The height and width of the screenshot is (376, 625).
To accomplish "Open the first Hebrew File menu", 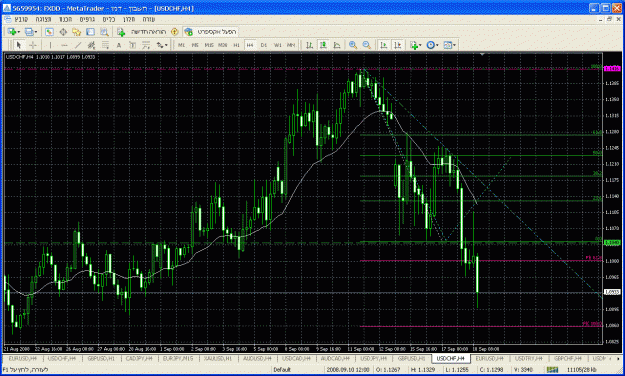I will (21, 19).
